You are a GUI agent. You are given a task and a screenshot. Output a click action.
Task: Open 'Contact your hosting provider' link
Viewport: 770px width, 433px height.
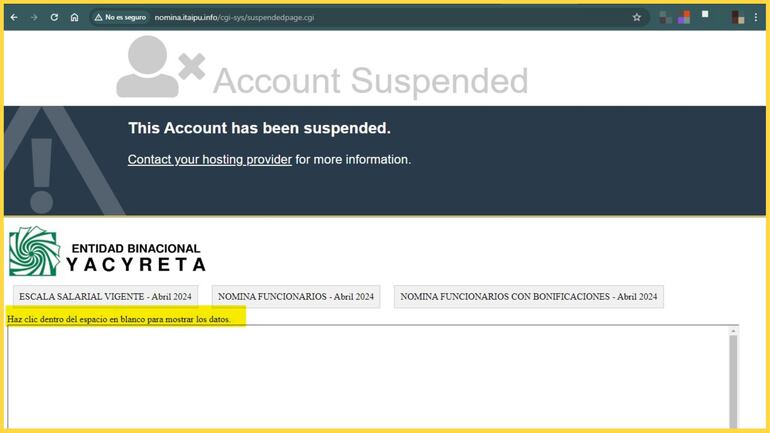pyautogui.click(x=210, y=159)
